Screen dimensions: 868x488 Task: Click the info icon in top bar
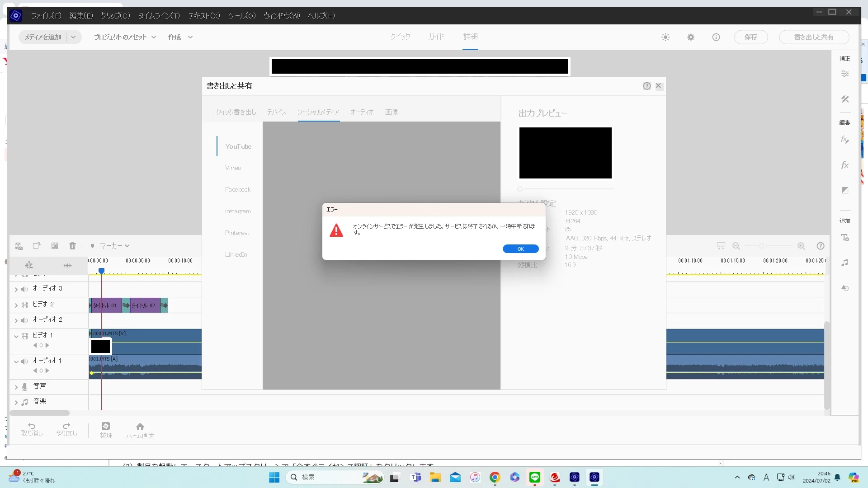[716, 37]
